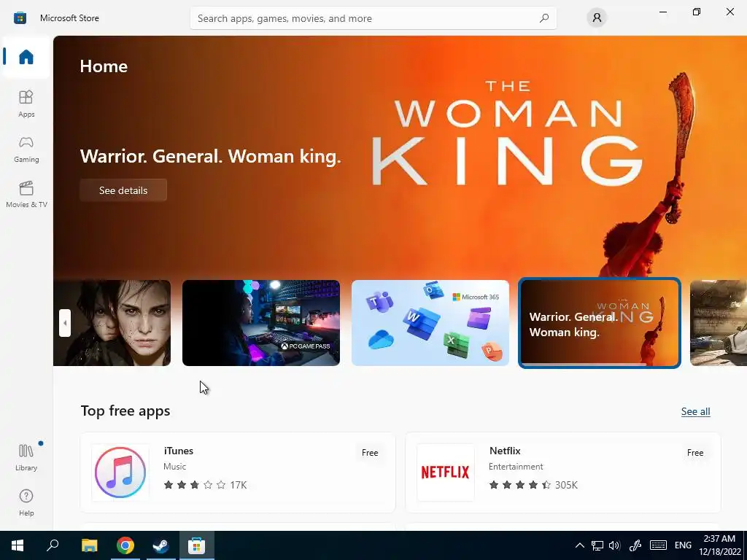This screenshot has height=560, width=747.
Task: Open the user account profile button
Action: [x=597, y=18]
